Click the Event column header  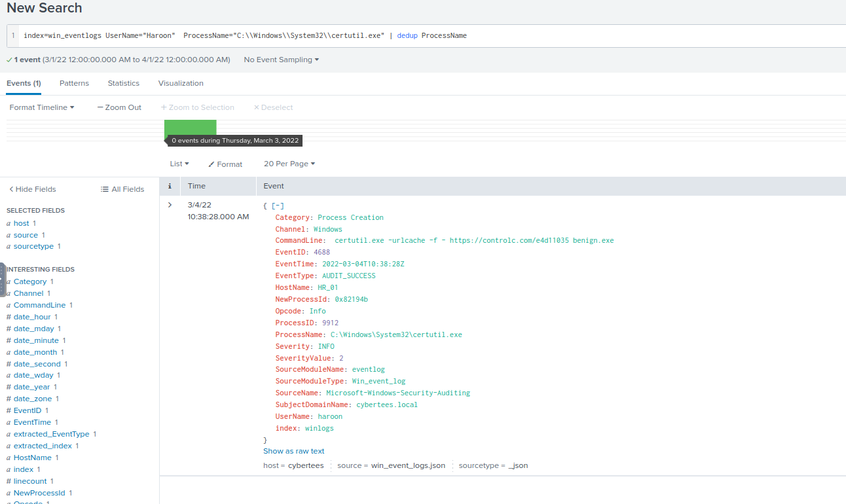(x=274, y=186)
